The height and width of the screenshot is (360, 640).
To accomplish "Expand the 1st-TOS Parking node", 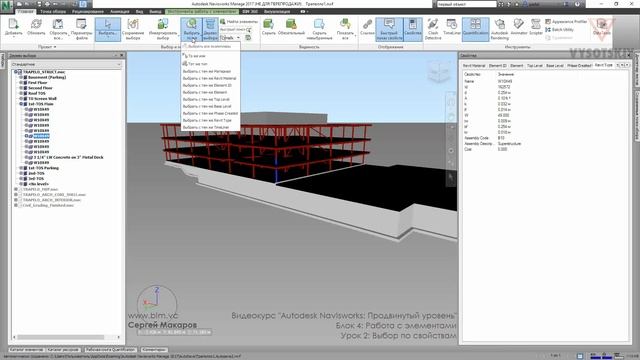I will (21, 168).
